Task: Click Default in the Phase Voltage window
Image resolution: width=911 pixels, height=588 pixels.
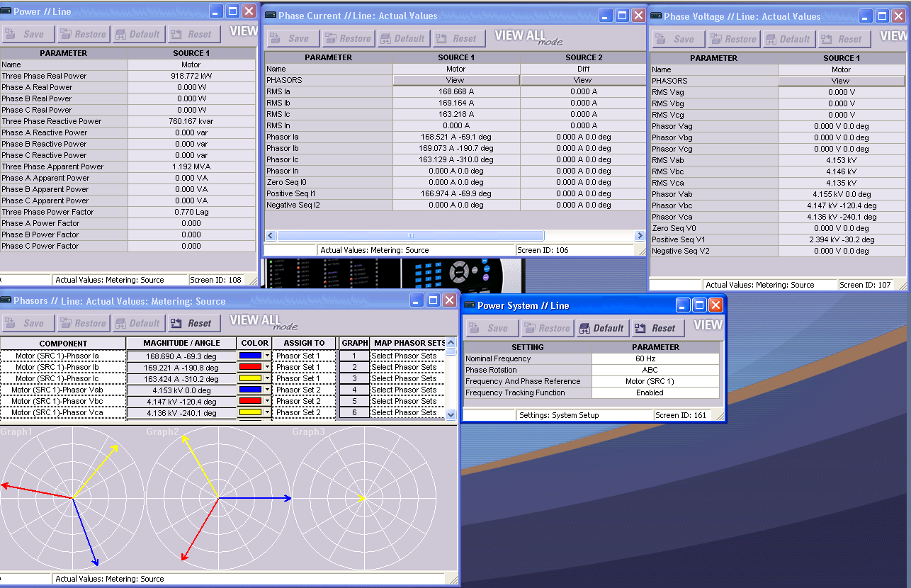Action: [x=788, y=39]
